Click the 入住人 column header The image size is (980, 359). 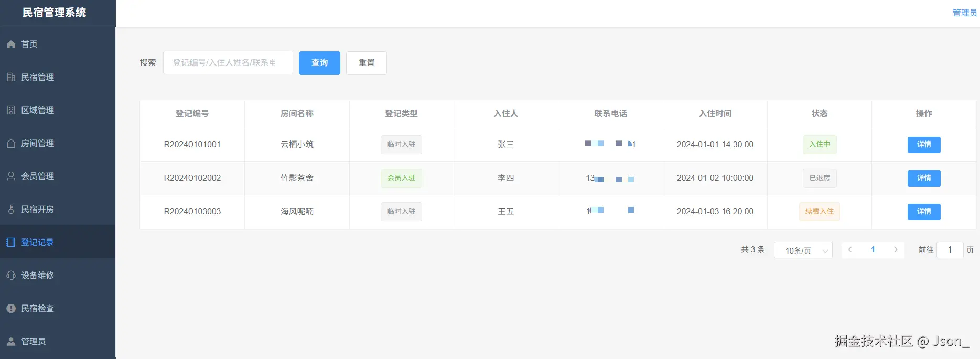[x=506, y=114]
